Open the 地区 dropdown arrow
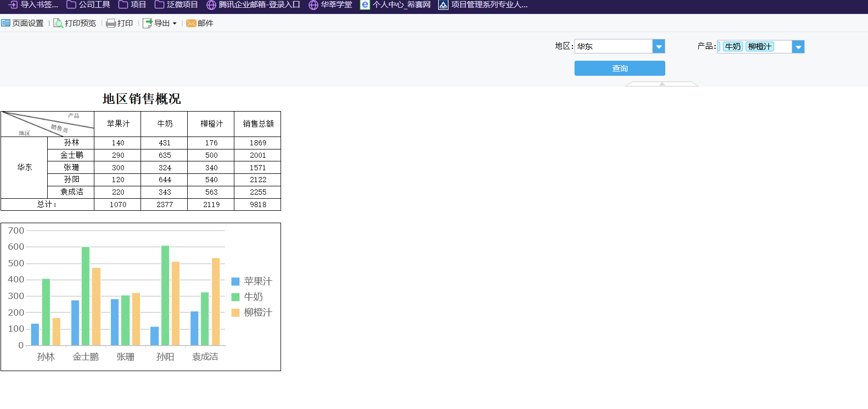Image resolution: width=868 pixels, height=409 pixels. tap(659, 46)
